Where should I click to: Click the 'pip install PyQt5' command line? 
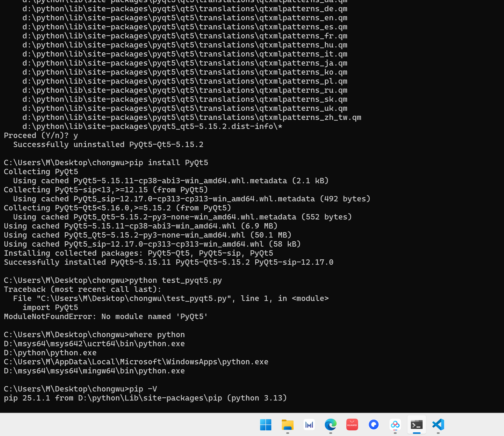[106, 163]
